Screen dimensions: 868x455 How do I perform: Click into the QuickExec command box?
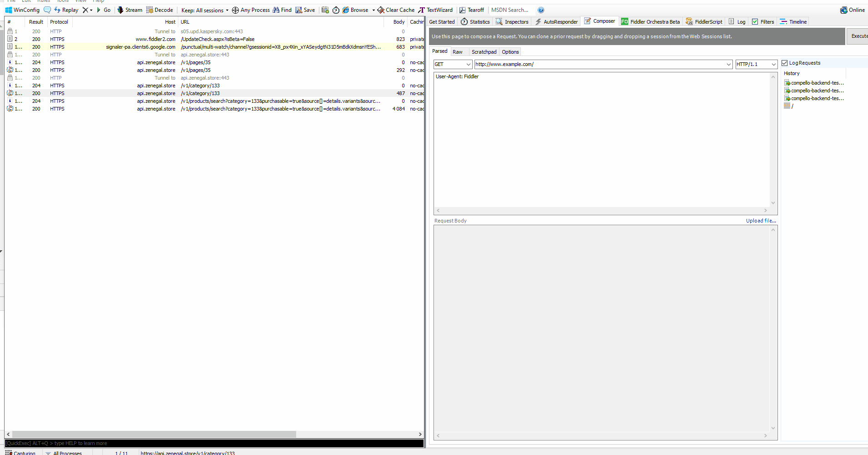click(214, 443)
